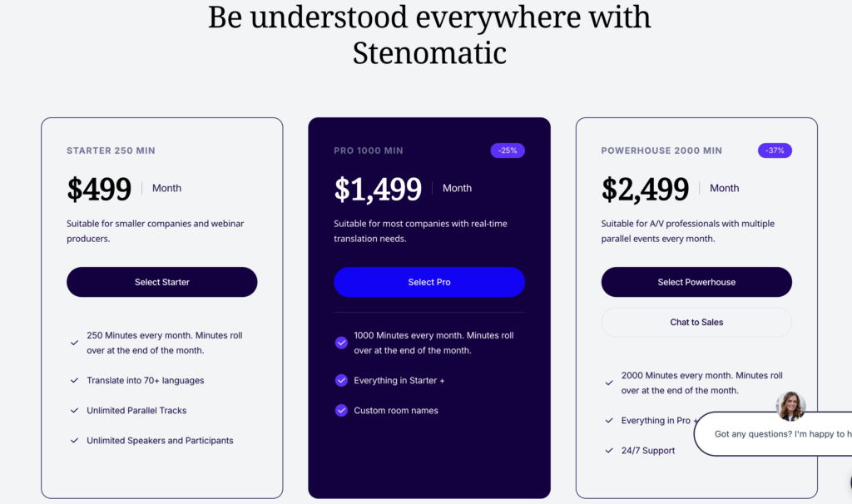852x504 pixels.
Task: Click purple check beside Custom room names
Action: click(x=341, y=411)
